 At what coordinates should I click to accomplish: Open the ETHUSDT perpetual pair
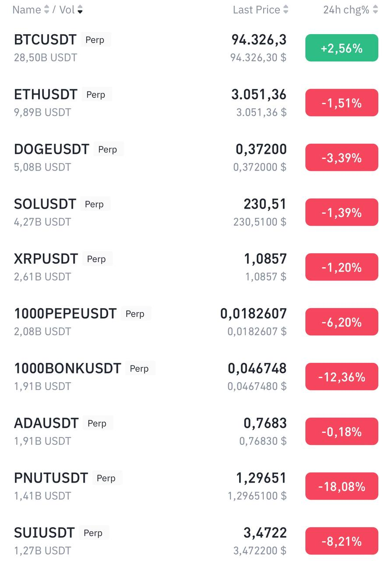[46, 95]
